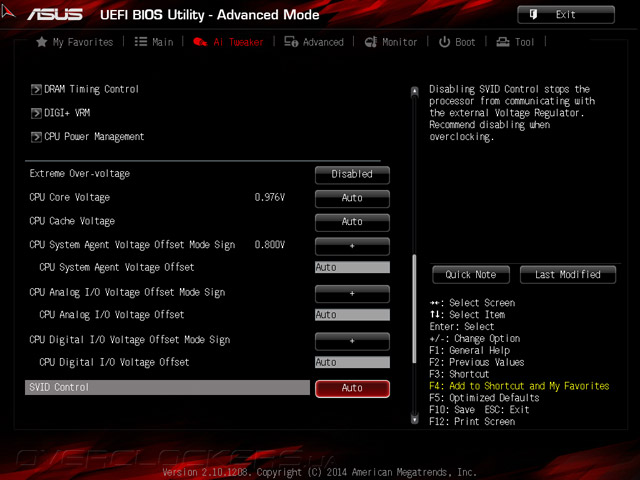
Task: Go to the Advanced tab
Action: 314,42
